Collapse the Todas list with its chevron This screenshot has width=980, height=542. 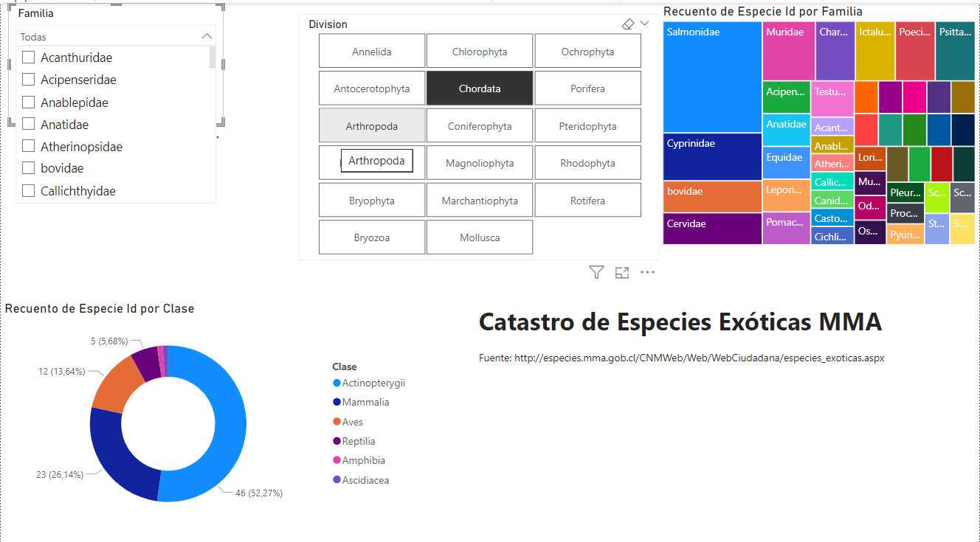coord(207,35)
